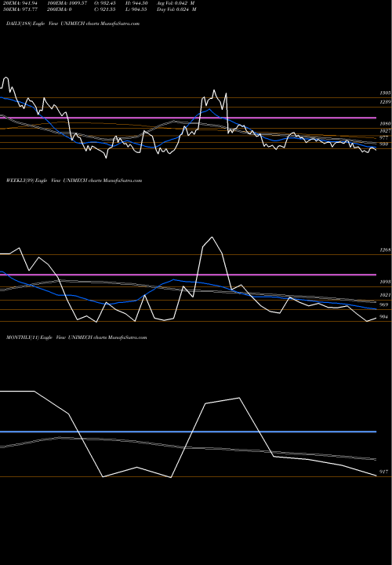Click the 917 level on monthly chart
The height and width of the screenshot is (565, 392).
click(x=384, y=472)
